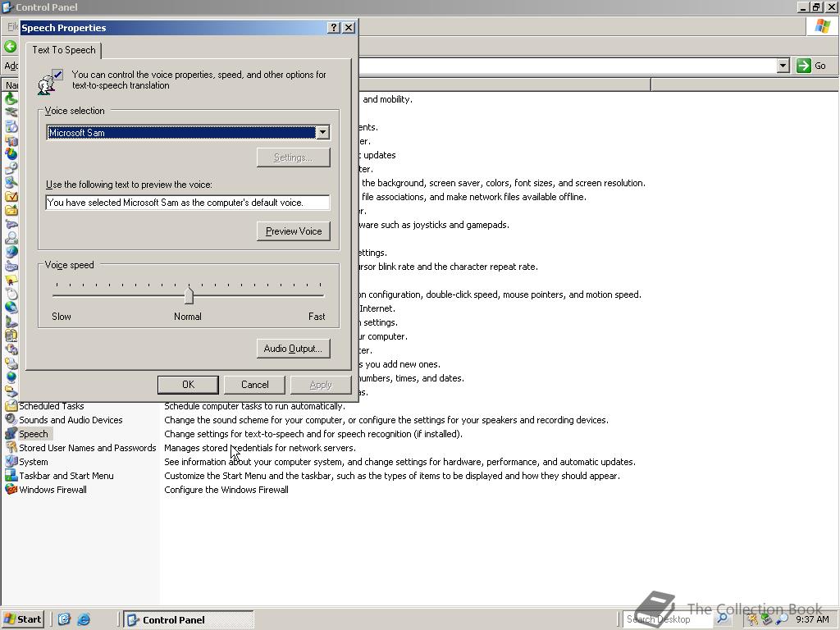Image resolution: width=840 pixels, height=630 pixels.
Task: Open Internet Explorer from quick launch
Action: pos(84,619)
